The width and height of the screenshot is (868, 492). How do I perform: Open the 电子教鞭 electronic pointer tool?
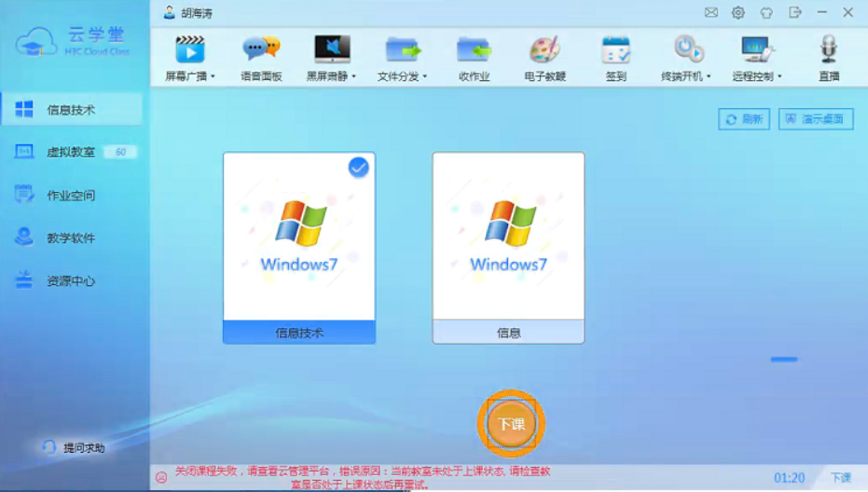[x=544, y=49]
